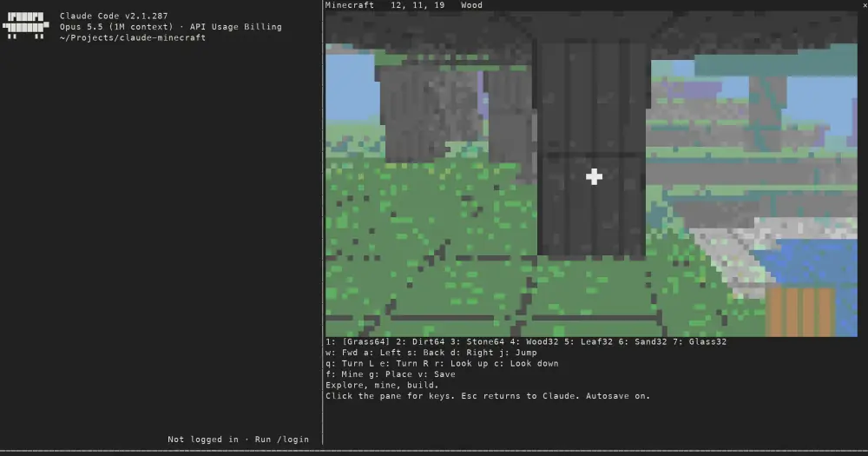Select the Sand32 hotbar slot
868x456 pixels.
tap(642, 342)
